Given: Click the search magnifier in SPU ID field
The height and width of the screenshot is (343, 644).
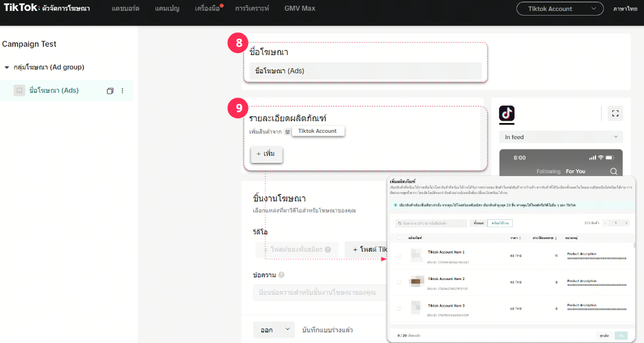Looking at the screenshot, I should pyautogui.click(x=399, y=223).
